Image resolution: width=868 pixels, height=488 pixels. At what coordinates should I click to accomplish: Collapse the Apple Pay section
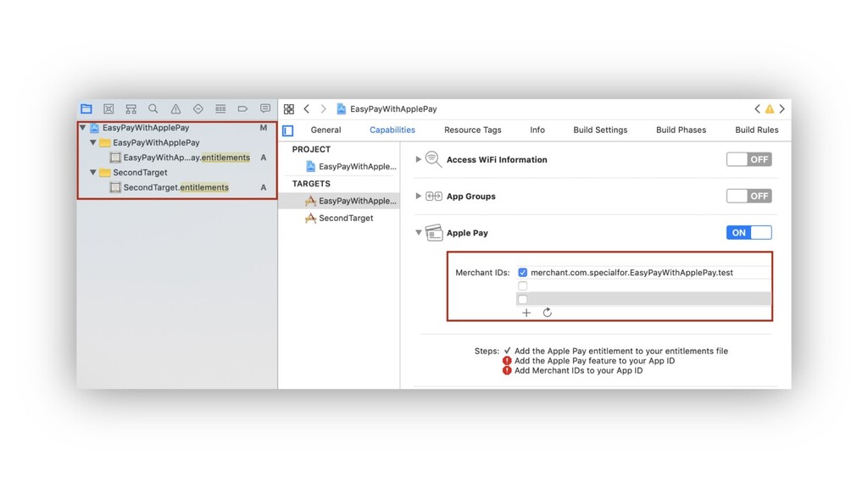[x=419, y=233]
